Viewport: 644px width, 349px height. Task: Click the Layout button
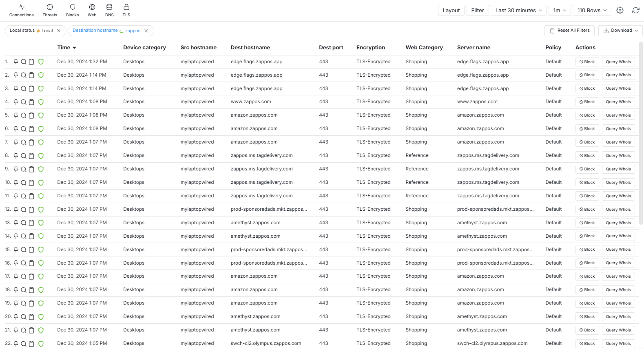(451, 10)
